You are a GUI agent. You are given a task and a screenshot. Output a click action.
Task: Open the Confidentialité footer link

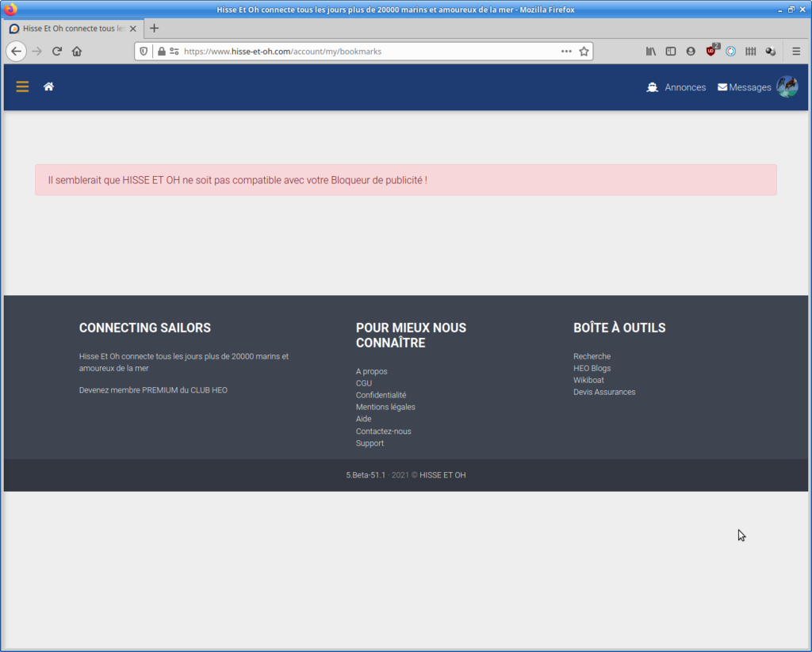[381, 395]
